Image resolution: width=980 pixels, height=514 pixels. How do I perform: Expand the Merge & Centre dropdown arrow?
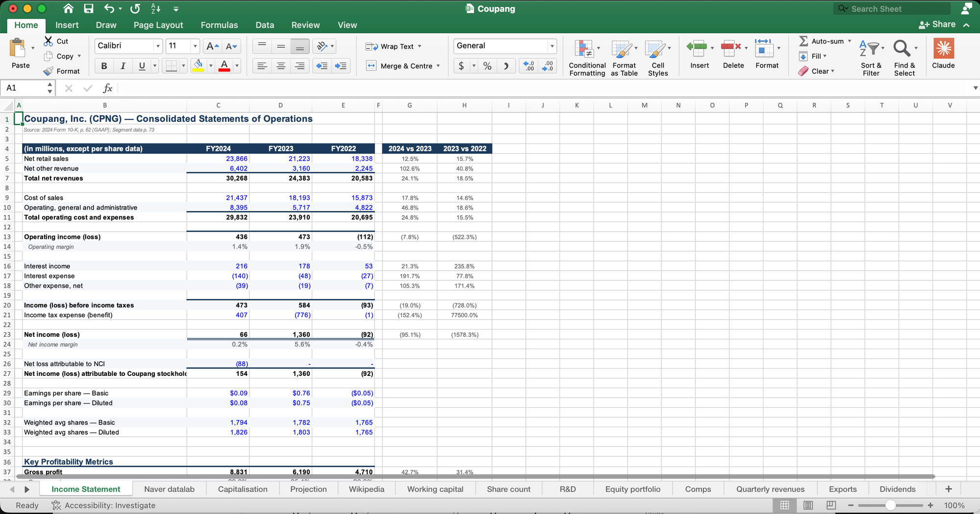pos(438,66)
